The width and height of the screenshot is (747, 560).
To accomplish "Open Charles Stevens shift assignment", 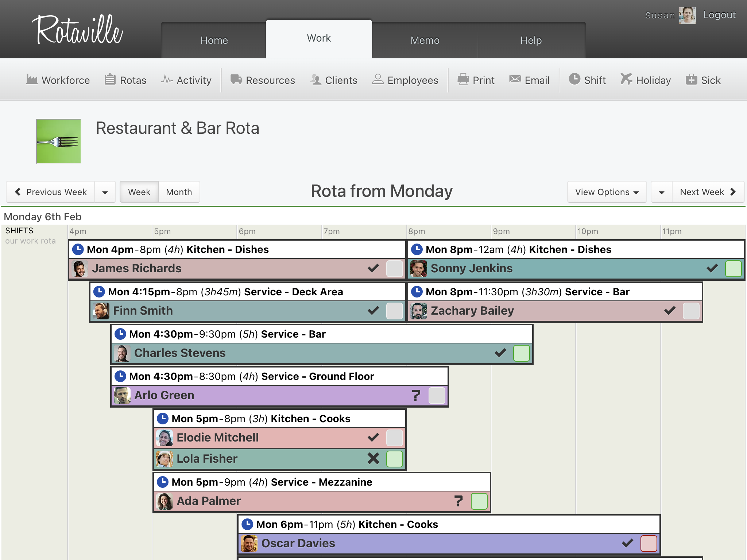I will [x=322, y=353].
